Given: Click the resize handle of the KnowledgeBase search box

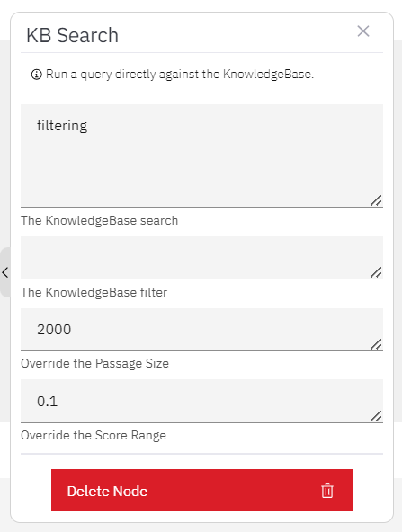Looking at the screenshot, I should click(x=376, y=200).
